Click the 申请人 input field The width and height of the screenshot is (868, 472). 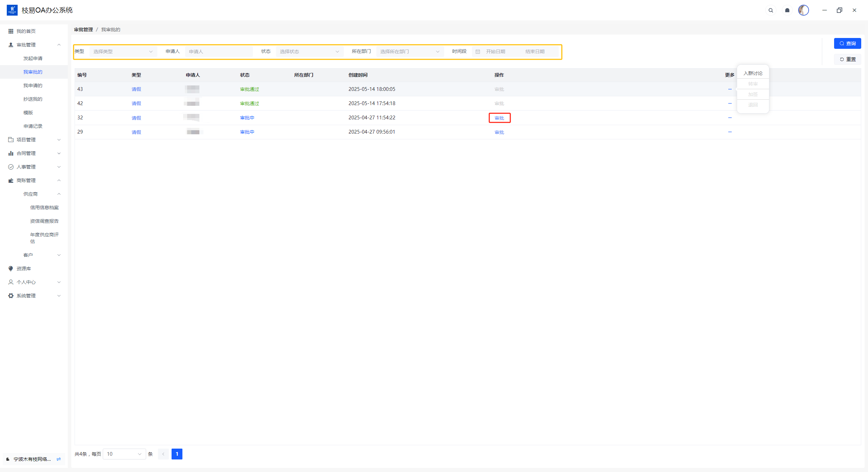point(219,52)
